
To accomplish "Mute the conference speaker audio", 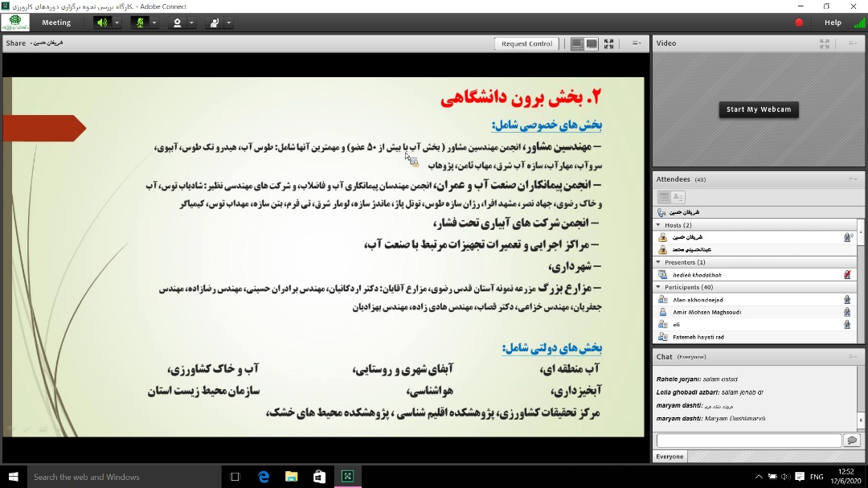I will [x=102, y=23].
